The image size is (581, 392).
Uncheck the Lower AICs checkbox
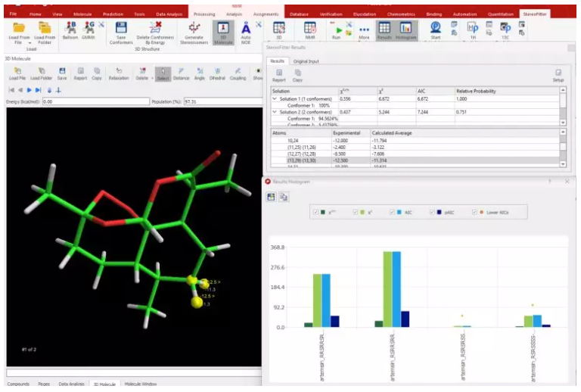(x=474, y=213)
